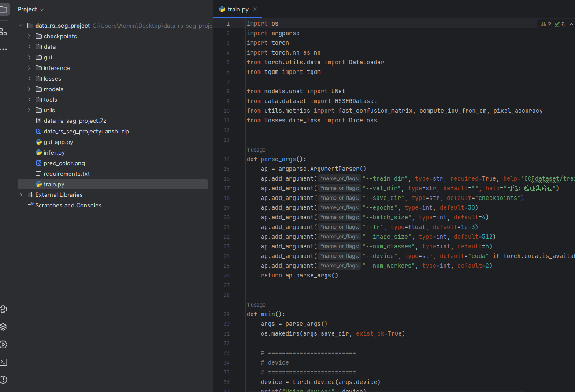Viewport: 575px width, 392px height.
Task: Open the Python Console tool window
Action: [3, 309]
